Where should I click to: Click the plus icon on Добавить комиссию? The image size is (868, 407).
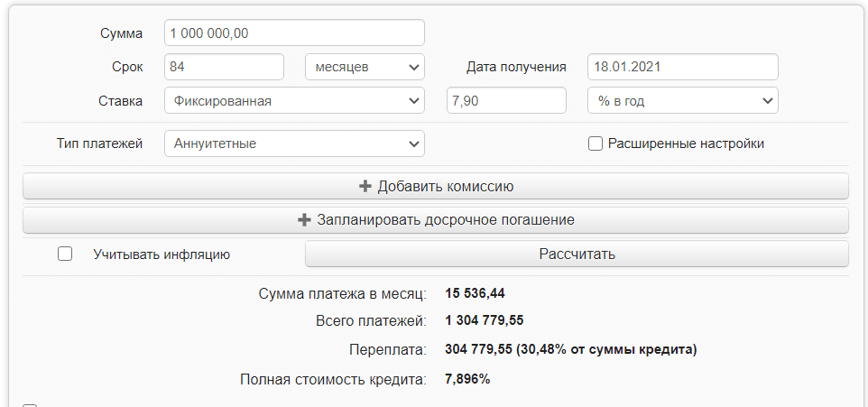click(365, 187)
